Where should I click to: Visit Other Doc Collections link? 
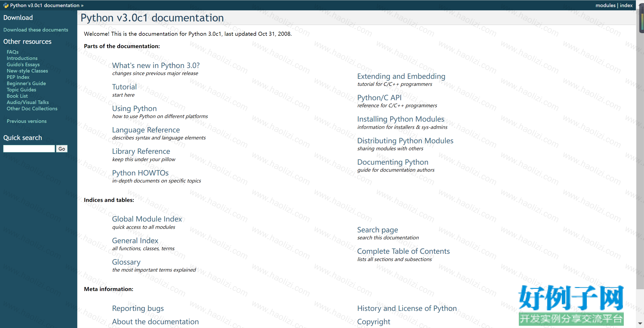[32, 109]
